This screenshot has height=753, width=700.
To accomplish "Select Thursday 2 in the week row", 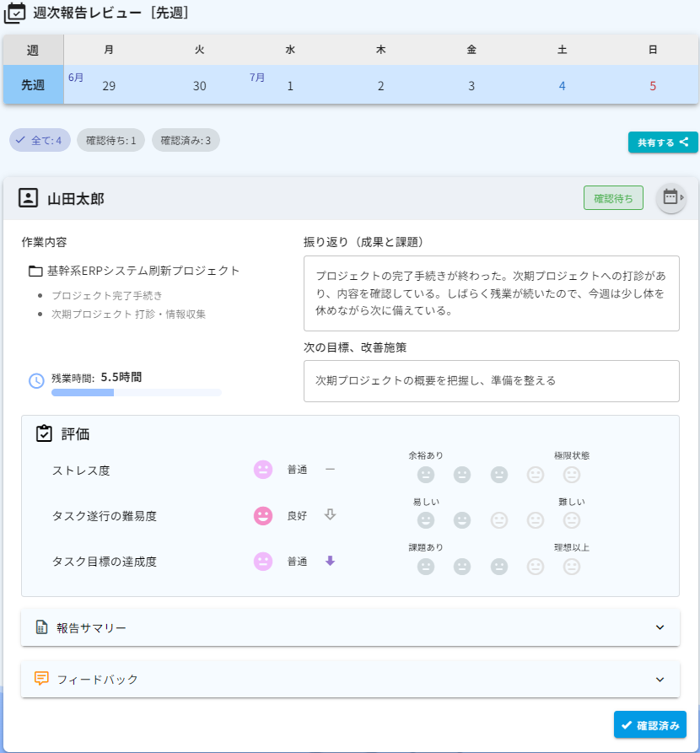I will [x=380, y=85].
